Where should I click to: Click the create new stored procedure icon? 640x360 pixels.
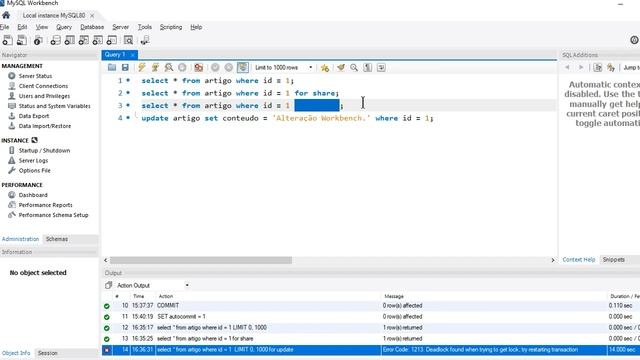click(x=98, y=40)
